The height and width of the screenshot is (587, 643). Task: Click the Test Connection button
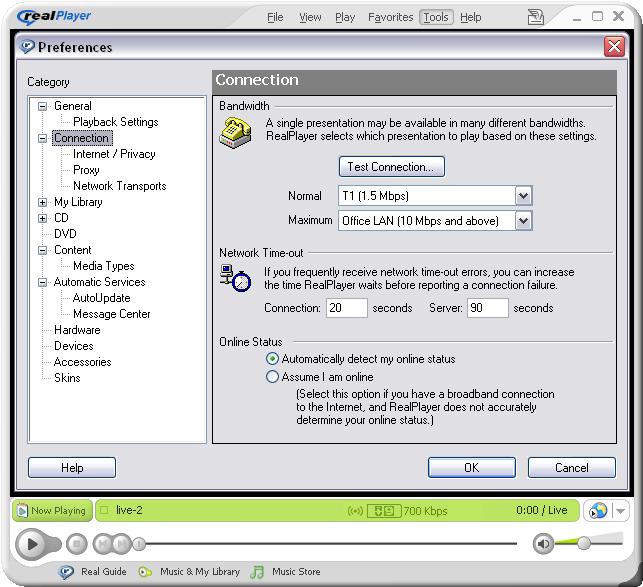pyautogui.click(x=392, y=167)
